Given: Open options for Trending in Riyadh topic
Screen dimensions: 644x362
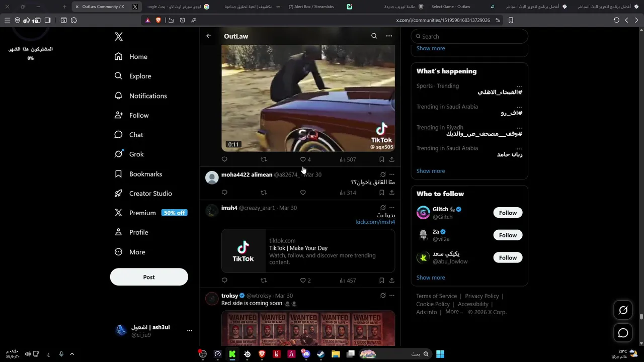Looking at the screenshot, I should pos(519,127).
